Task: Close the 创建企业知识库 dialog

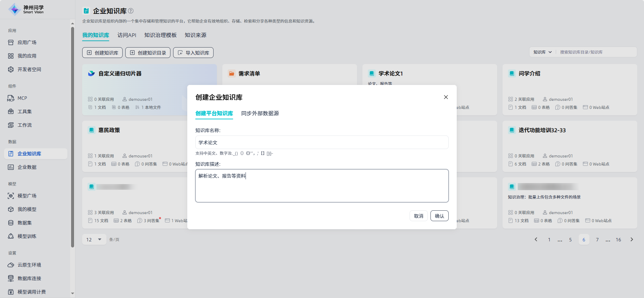Action: point(446,97)
